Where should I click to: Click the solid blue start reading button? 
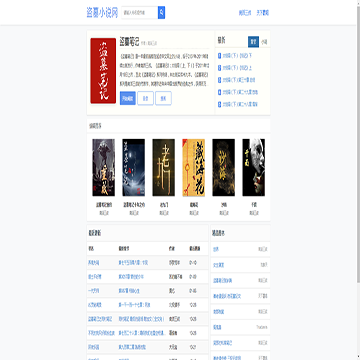[128, 98]
